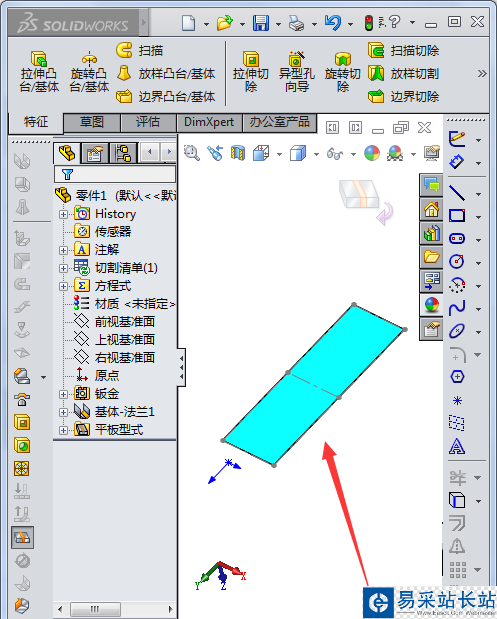This screenshot has height=619, width=497.
Task: Click the Rebuild traffic light icon
Action: tap(369, 23)
